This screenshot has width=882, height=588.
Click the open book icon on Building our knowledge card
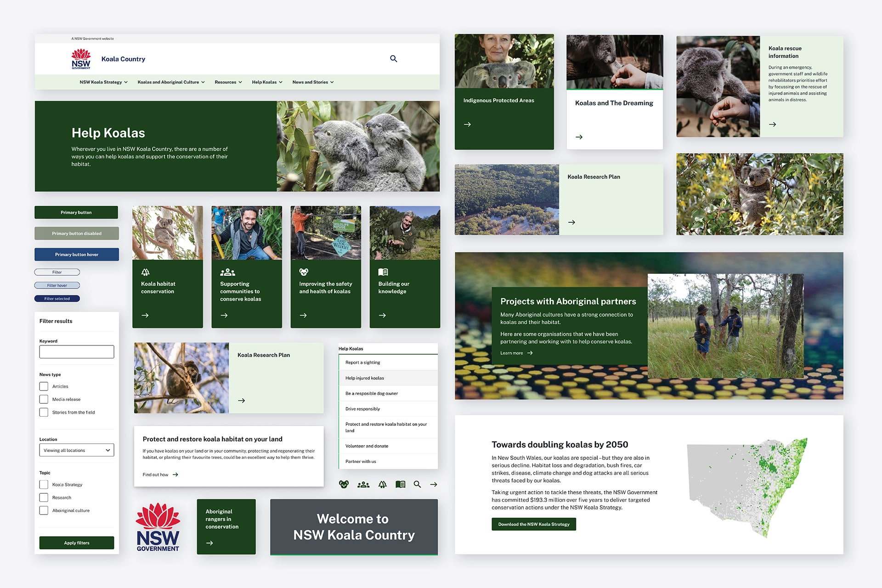pos(383,271)
